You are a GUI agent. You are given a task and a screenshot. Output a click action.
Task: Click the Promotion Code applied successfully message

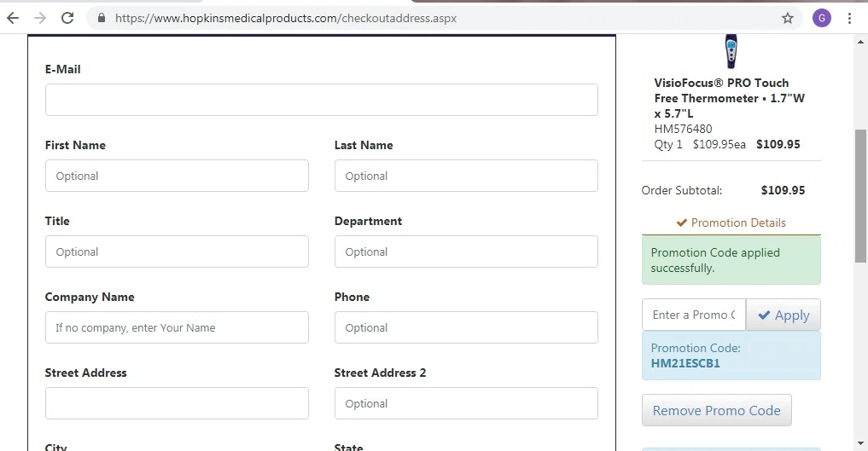pos(731,260)
